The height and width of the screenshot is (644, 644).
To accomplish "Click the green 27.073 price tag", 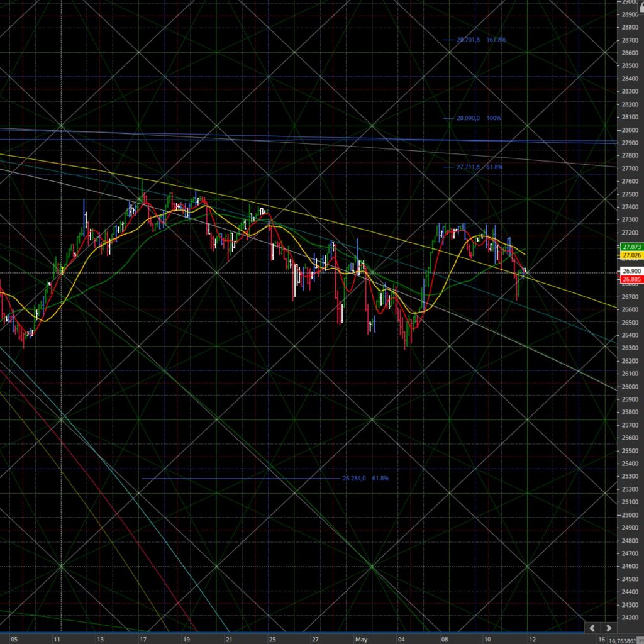I will click(x=631, y=247).
